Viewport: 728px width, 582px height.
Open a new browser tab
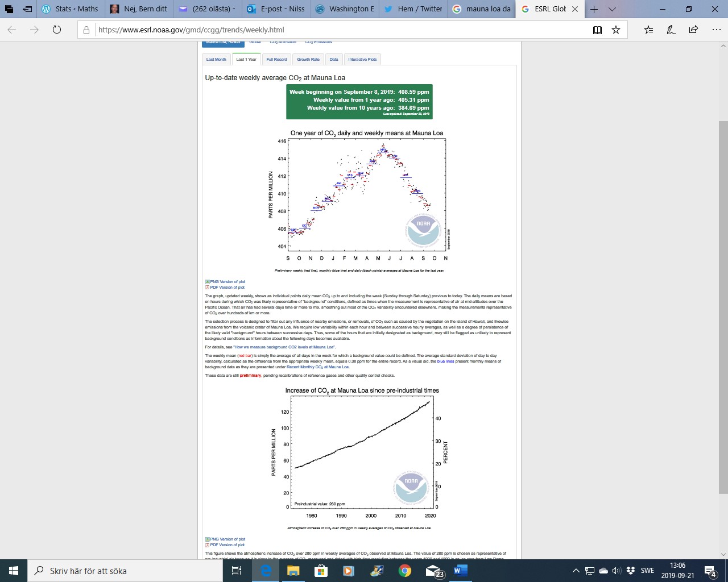coord(594,9)
